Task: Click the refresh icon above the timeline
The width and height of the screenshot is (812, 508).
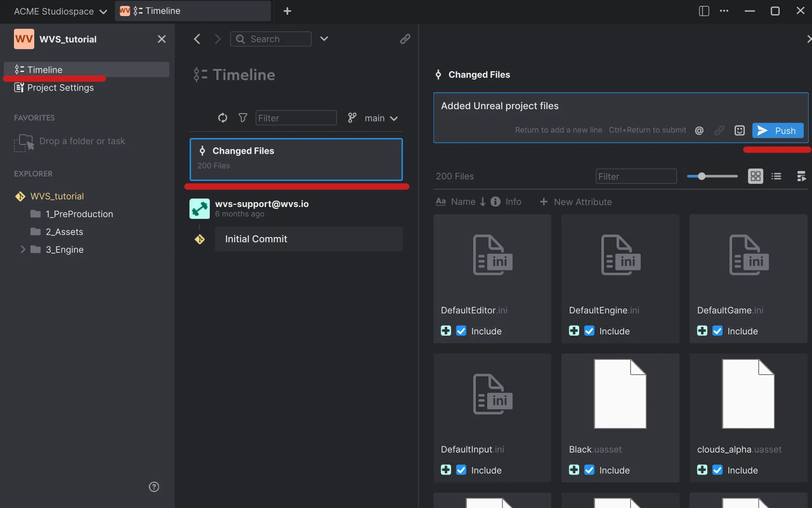Action: tap(223, 118)
